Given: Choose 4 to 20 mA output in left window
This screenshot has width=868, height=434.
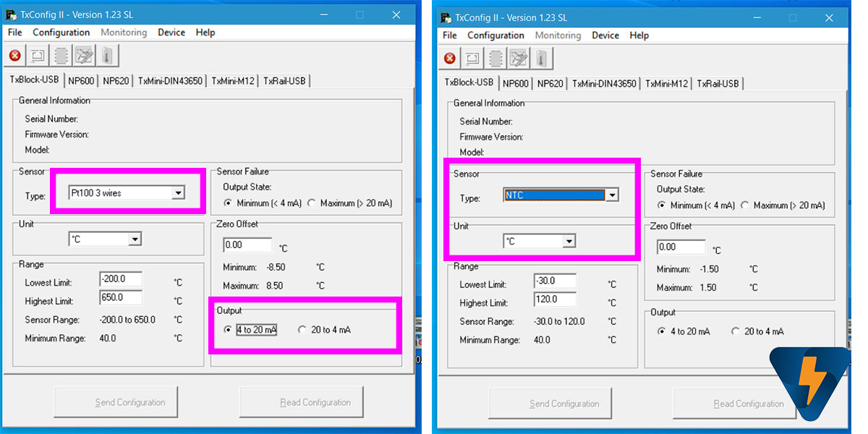Looking at the screenshot, I should pos(250,330).
